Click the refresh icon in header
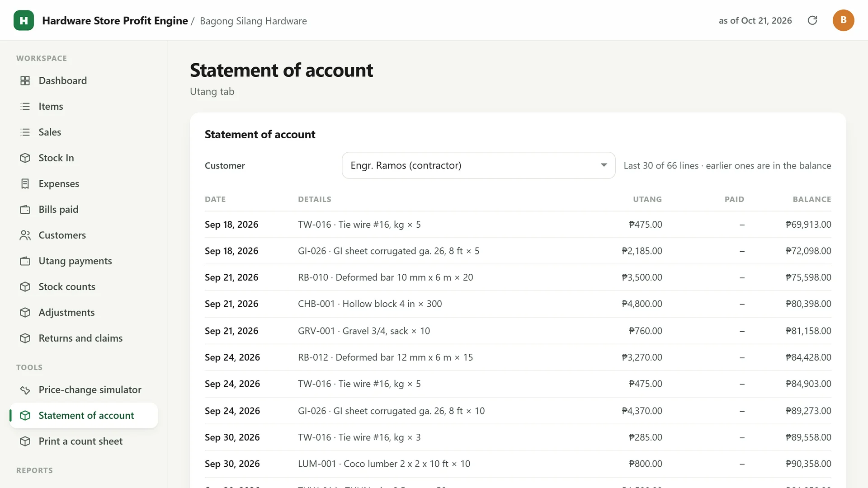The image size is (868, 488). [x=812, y=20]
